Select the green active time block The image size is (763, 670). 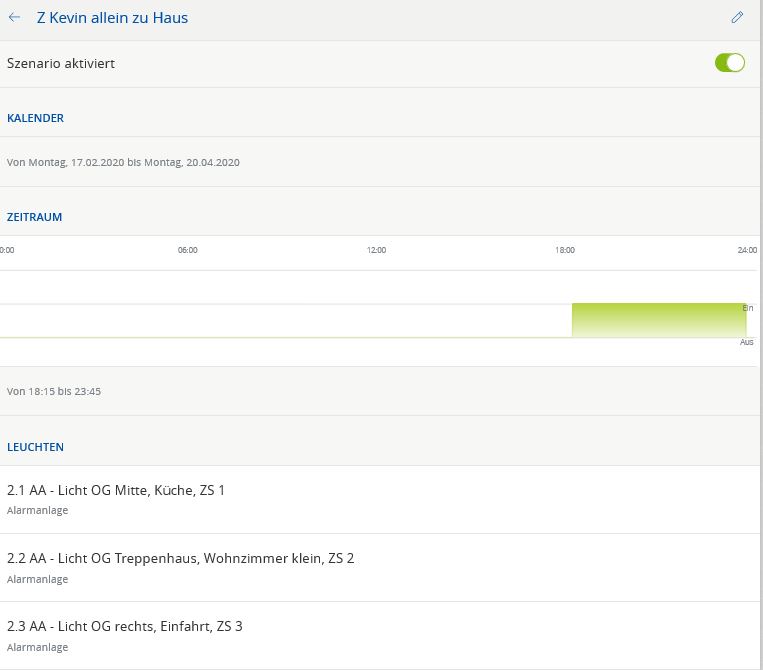click(x=658, y=320)
